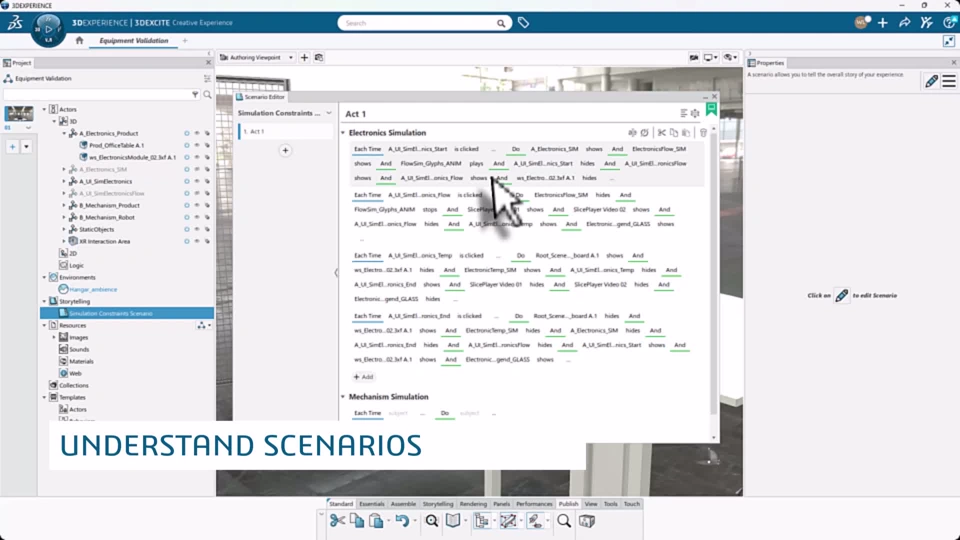Click the scissors cut icon in the Scenario Editor
The height and width of the screenshot is (540, 960).
coord(662,133)
